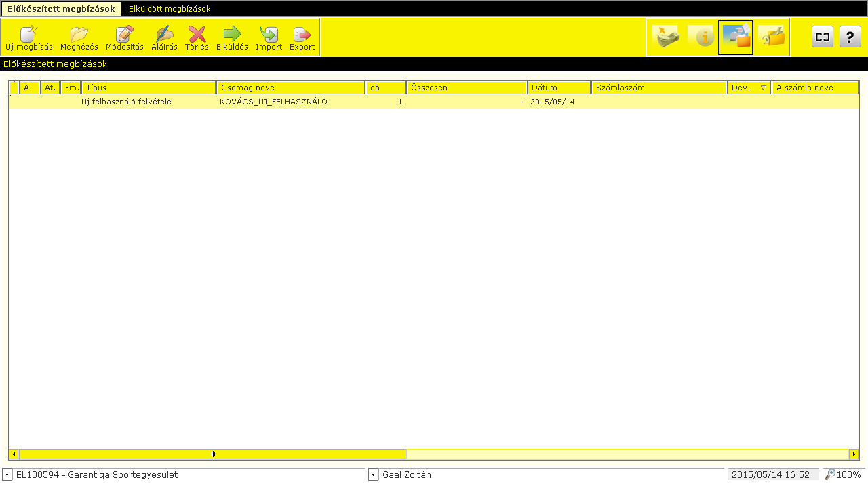Open the settings folder with wrench icon
The image size is (868, 483).
pos(772,37)
